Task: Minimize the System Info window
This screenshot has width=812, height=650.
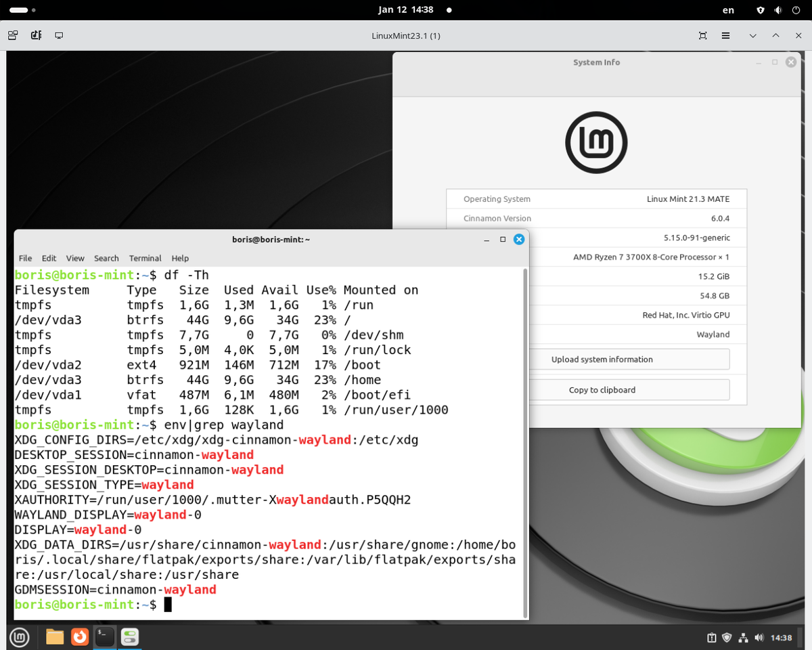Action: tap(759, 62)
